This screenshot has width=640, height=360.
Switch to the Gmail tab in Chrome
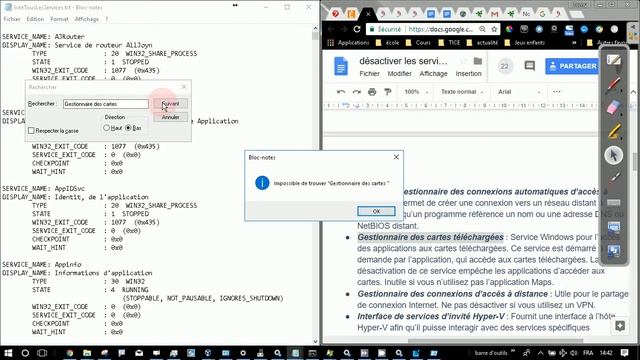point(495,14)
